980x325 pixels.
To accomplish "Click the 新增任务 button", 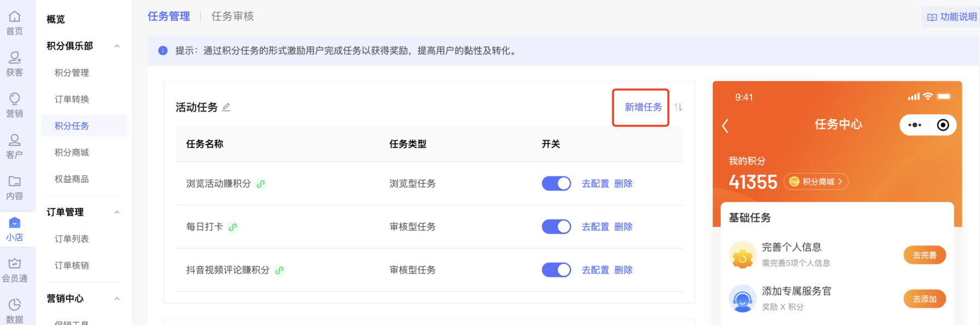I will coord(643,107).
